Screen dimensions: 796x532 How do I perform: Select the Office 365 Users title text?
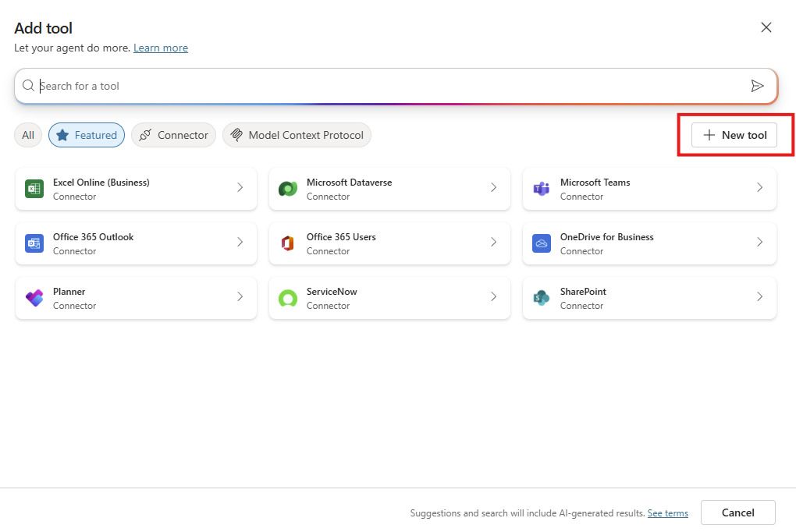[x=341, y=237]
